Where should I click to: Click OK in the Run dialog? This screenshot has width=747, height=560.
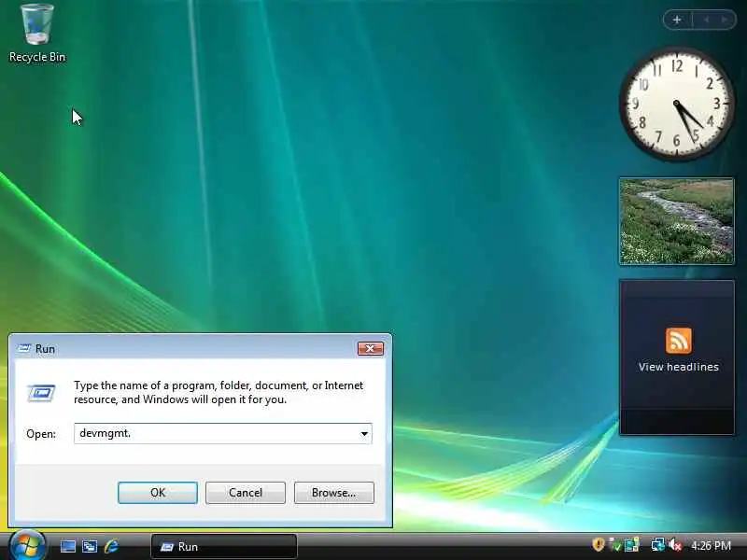click(158, 493)
